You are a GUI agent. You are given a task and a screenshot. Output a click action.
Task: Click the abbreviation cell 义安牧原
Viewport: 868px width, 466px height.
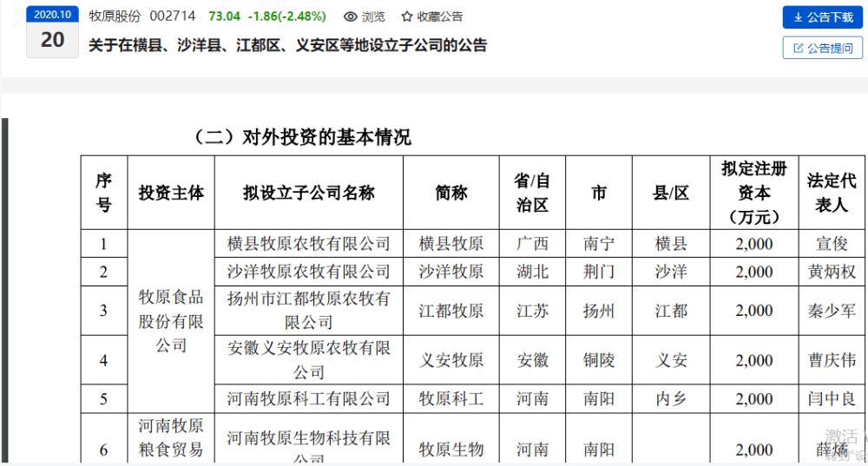point(451,360)
